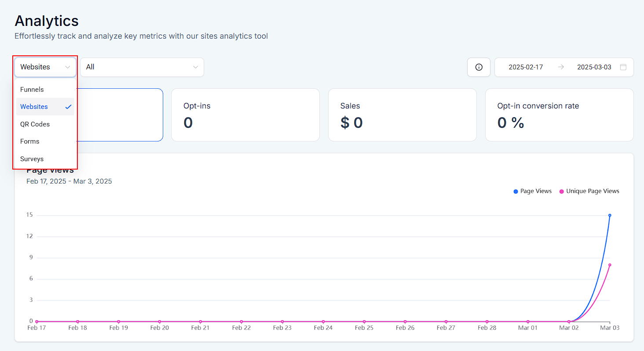The width and height of the screenshot is (644, 351).
Task: Choose QR Codes in the dropdown list
Action: click(35, 124)
